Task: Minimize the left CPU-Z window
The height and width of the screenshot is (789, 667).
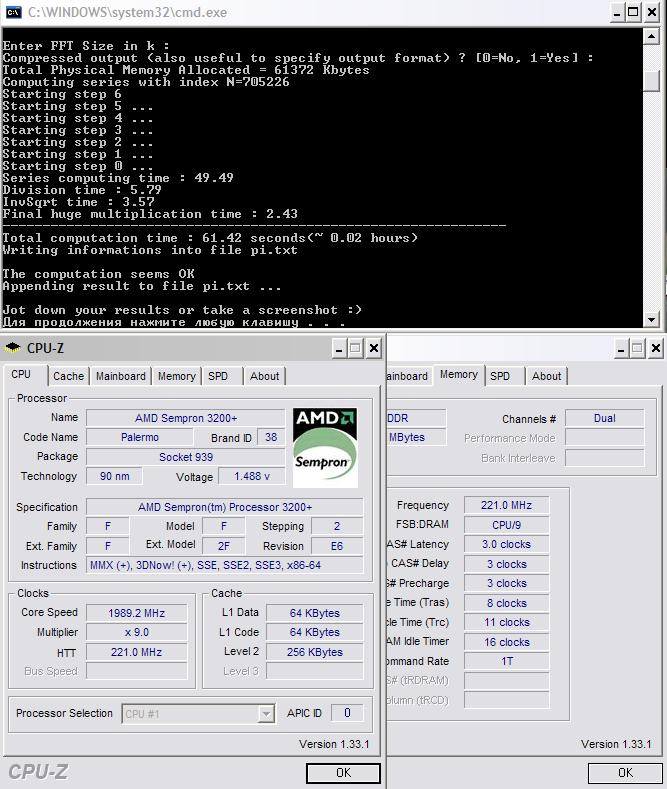Action: (x=340, y=348)
